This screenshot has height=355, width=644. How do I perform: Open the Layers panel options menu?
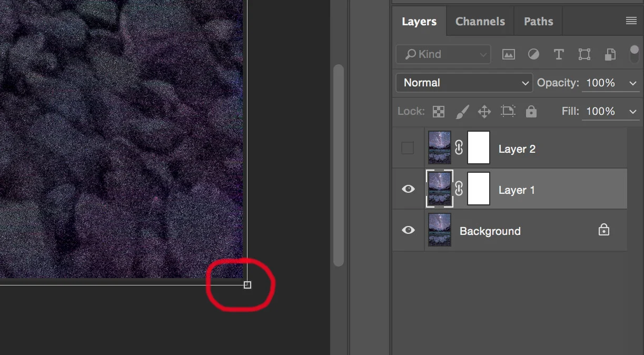[631, 21]
